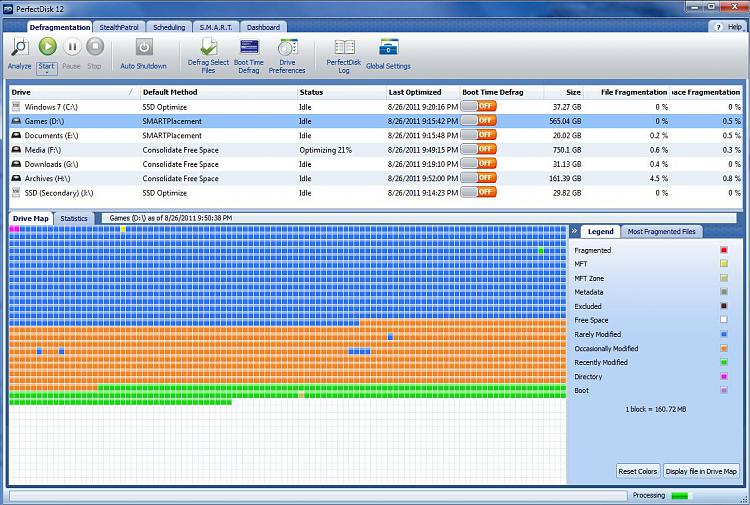Sort by File Fragmentation column header
The image size is (750, 505).
(627, 92)
